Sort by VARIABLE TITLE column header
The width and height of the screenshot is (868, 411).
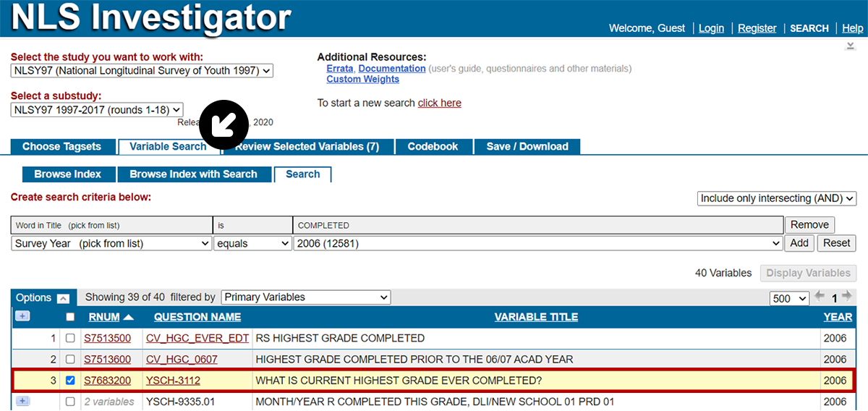tap(536, 317)
